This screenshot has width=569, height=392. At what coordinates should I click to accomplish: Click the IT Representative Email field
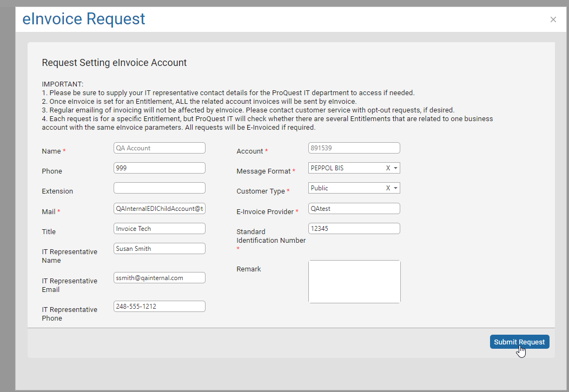click(x=159, y=277)
